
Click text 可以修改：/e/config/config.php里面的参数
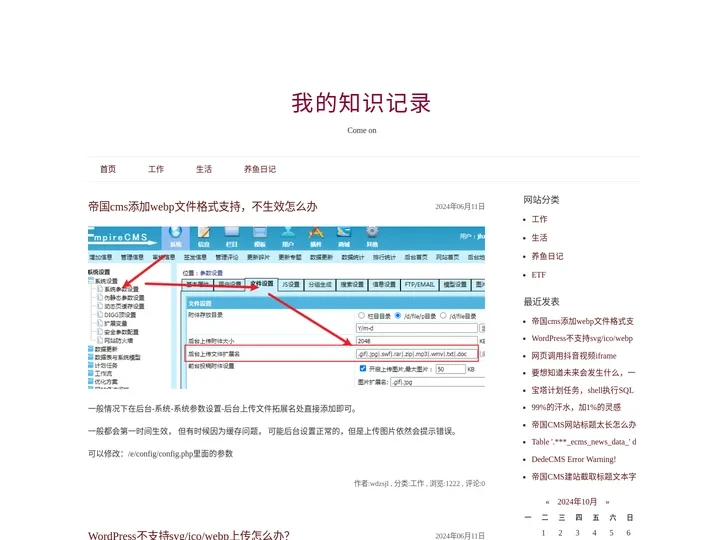click(x=160, y=454)
